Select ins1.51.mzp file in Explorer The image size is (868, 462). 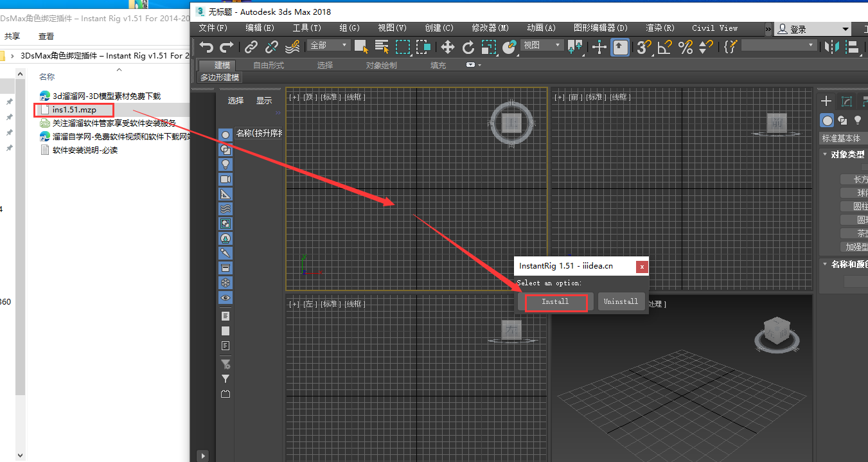click(74, 110)
